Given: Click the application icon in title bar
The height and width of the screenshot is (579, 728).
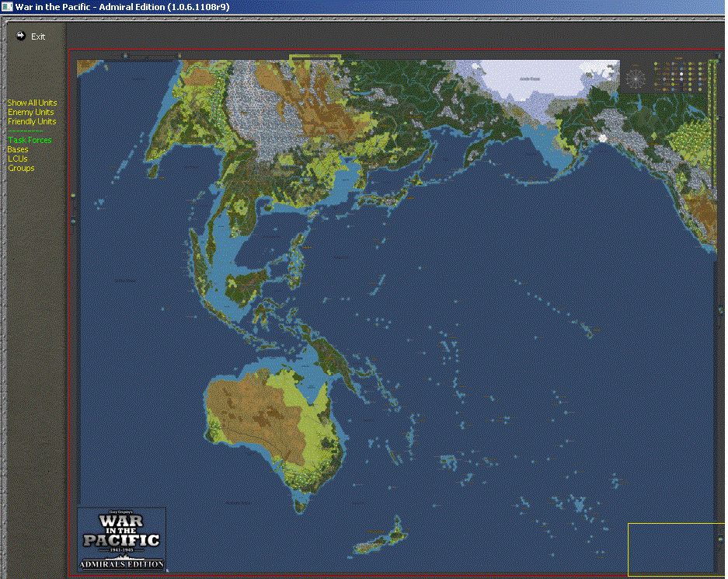Looking at the screenshot, I should 7,7.
